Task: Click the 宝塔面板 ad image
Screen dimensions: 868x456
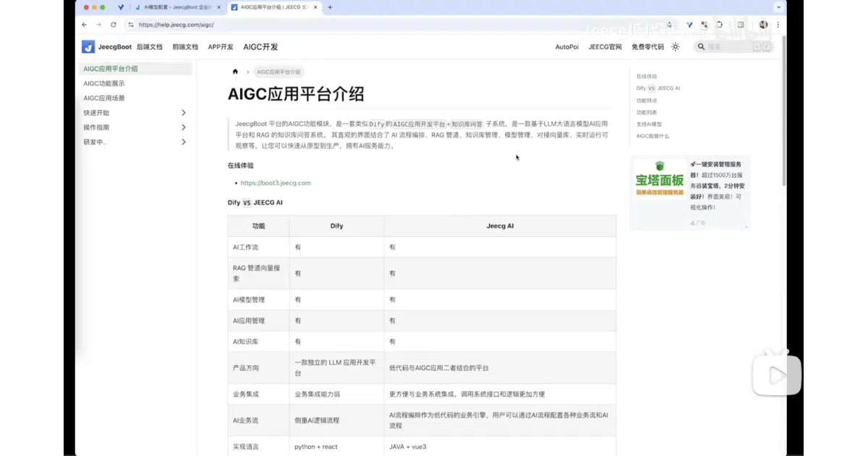Action: click(x=660, y=179)
